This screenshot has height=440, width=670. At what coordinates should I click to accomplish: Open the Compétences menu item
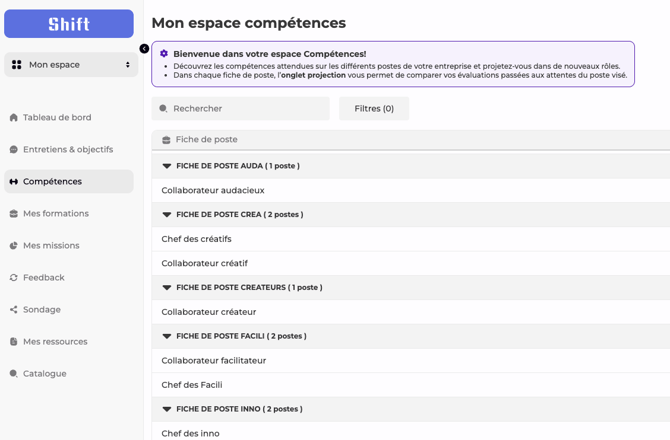[52, 182]
